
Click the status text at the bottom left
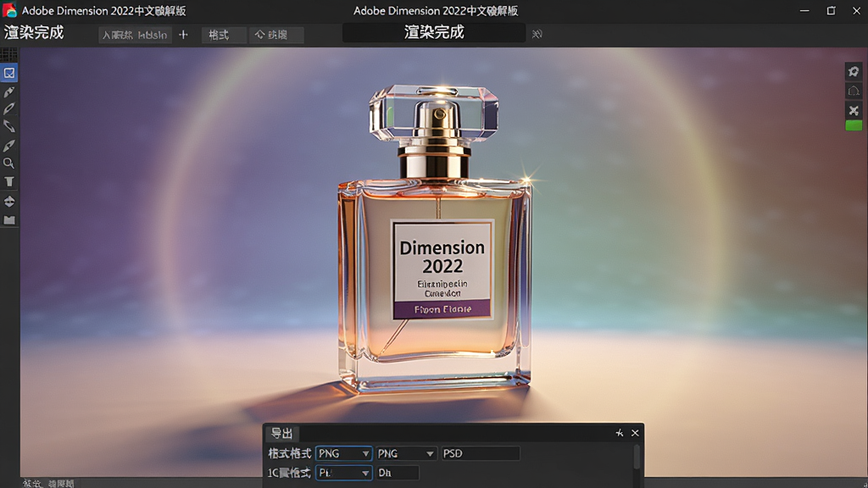click(48, 484)
